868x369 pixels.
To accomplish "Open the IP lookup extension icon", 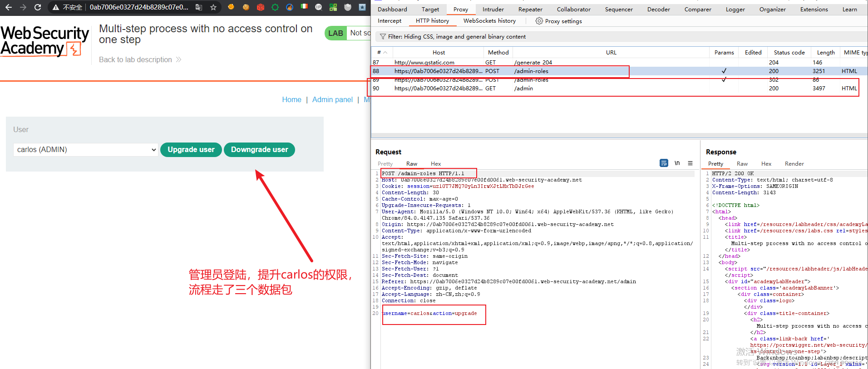I will point(319,7).
